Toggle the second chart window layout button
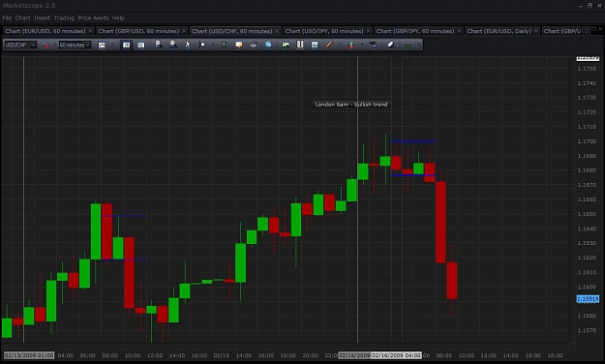 point(140,45)
